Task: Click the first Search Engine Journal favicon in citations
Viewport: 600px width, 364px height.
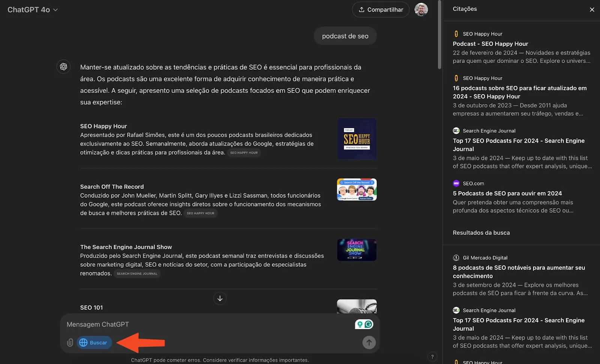Action: point(456,131)
